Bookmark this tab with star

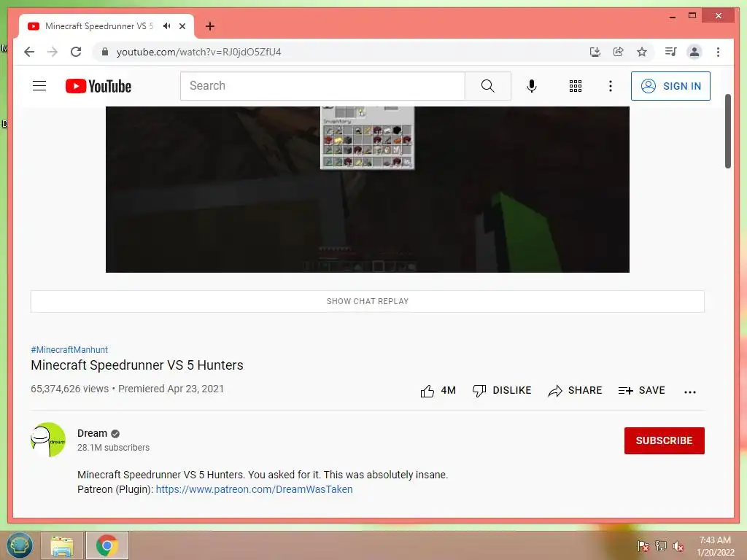pos(642,52)
